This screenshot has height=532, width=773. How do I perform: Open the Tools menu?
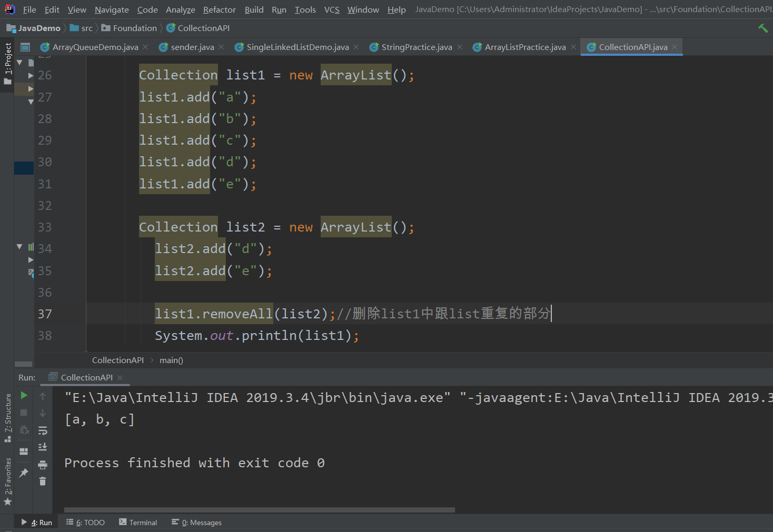tap(305, 9)
